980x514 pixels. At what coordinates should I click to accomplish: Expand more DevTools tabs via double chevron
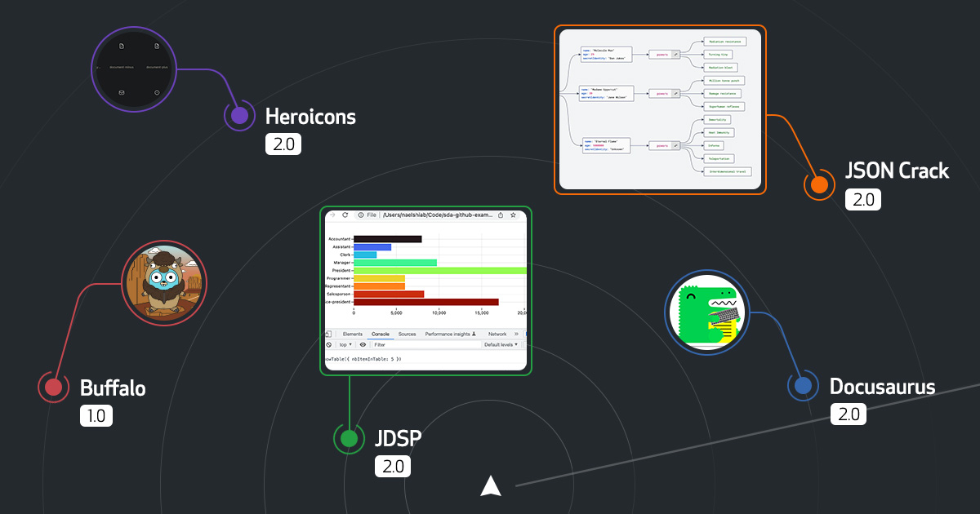(x=515, y=334)
